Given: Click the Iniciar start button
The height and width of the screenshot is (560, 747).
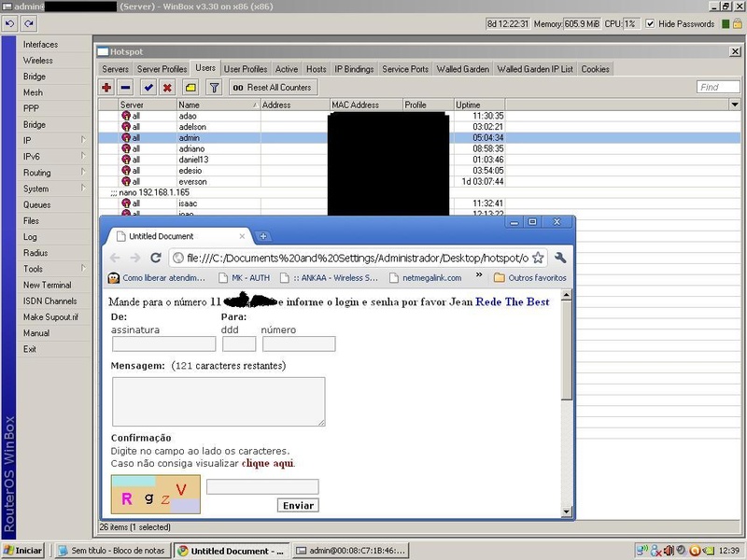Looking at the screenshot, I should pyautogui.click(x=22, y=551).
